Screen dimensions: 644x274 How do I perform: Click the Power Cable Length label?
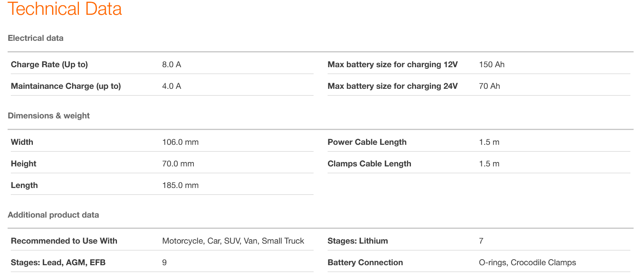(367, 142)
